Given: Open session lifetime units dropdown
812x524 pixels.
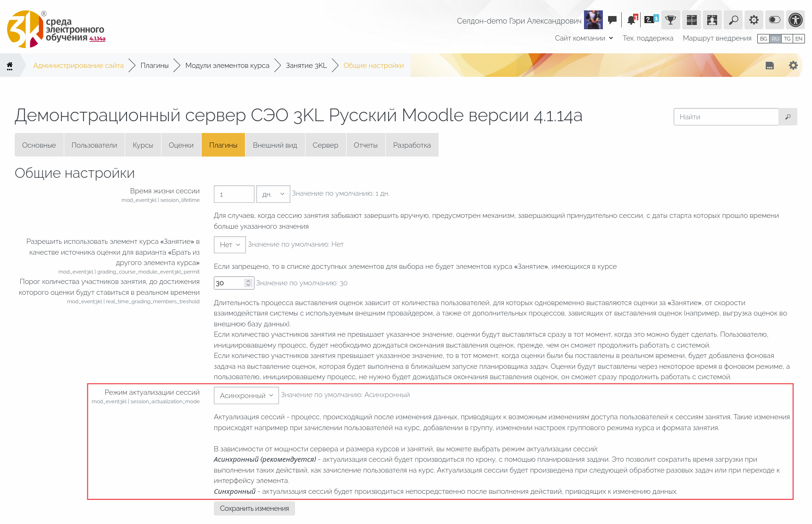Looking at the screenshot, I should tap(273, 194).
